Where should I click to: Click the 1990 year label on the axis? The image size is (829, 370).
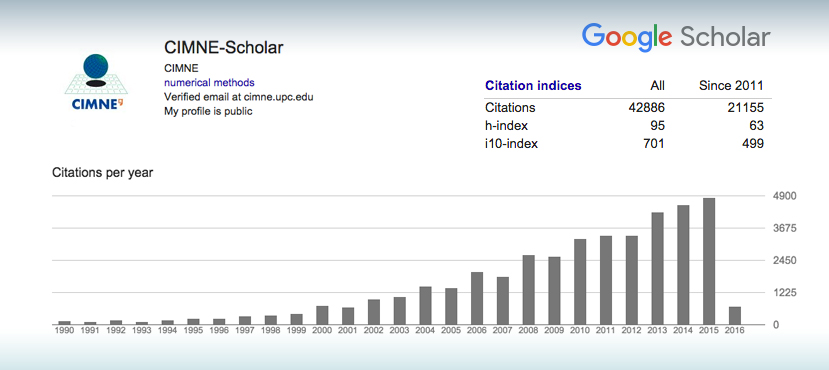click(65, 330)
